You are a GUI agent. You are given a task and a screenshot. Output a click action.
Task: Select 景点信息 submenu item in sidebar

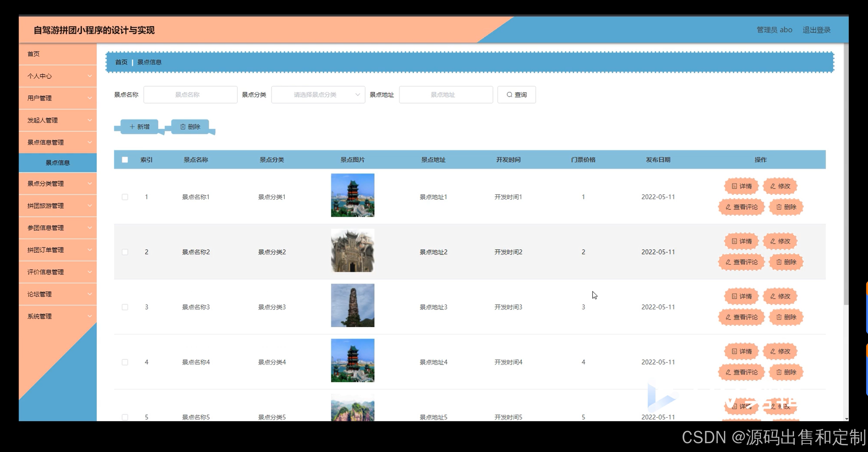pyautogui.click(x=58, y=163)
